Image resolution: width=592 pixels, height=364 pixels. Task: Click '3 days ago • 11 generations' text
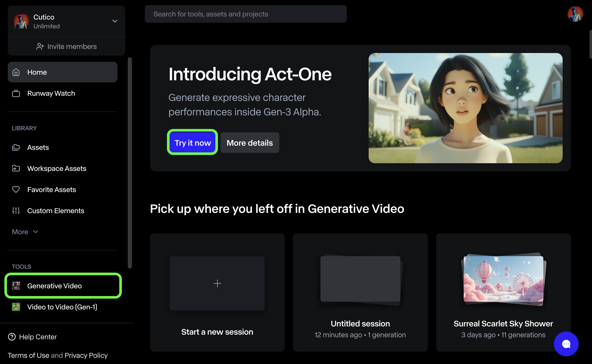tap(503, 335)
